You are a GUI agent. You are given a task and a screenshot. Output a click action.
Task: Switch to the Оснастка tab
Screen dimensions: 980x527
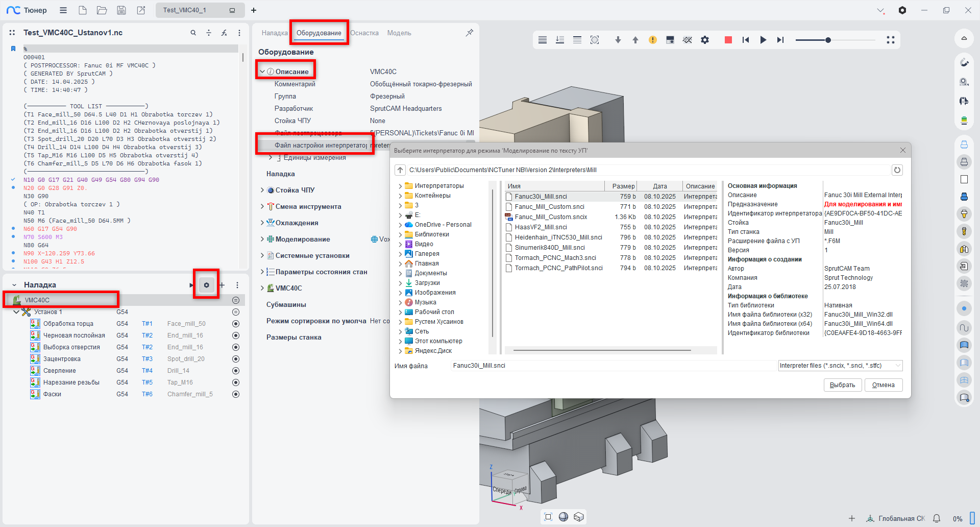point(364,33)
